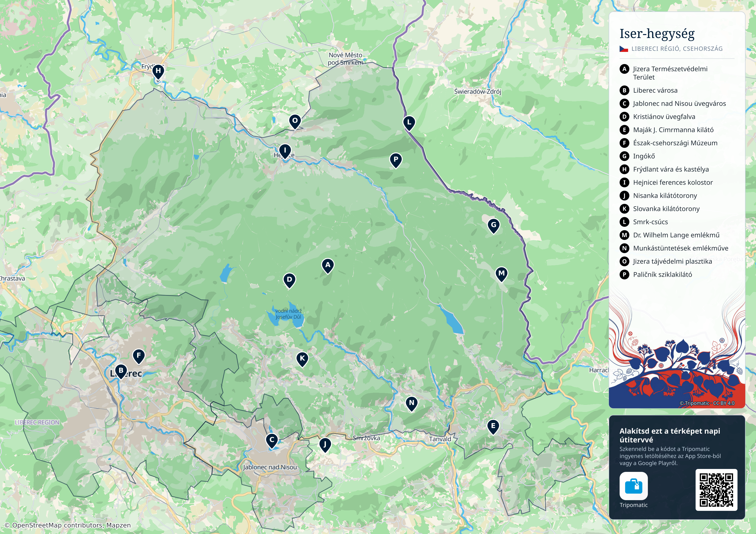The height and width of the screenshot is (534, 756).
Task: Click the Tripomatic suitcase app icon
Action: [x=633, y=486]
